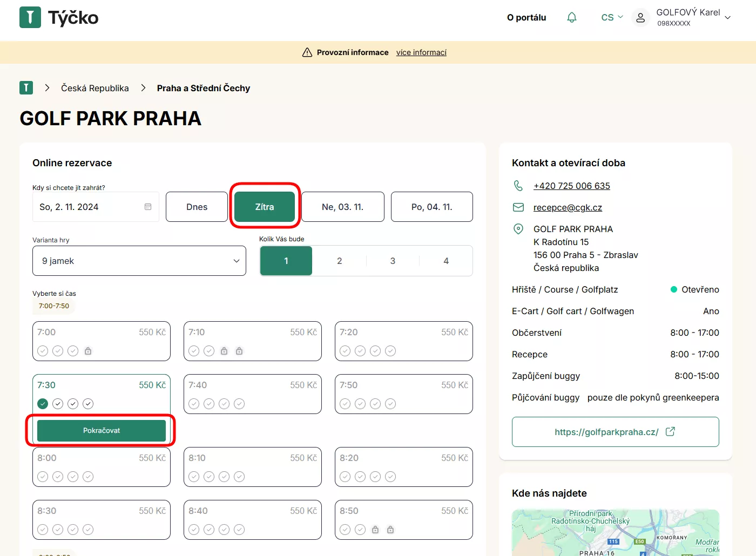Viewport: 756px width, 556px height.
Task: Select the third spot in 8:40 slot
Action: click(224, 530)
